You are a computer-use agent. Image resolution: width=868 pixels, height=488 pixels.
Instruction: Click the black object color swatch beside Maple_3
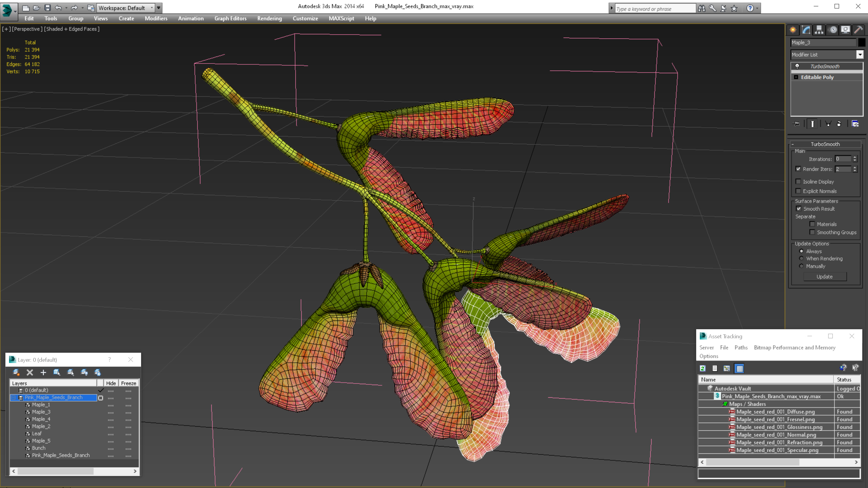pyautogui.click(x=861, y=42)
